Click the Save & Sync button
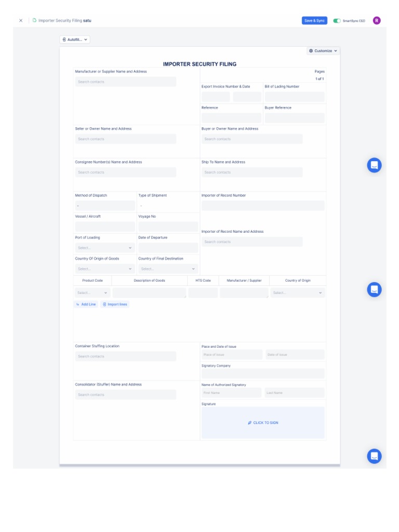This screenshot has height=532, width=399. pos(314,20)
